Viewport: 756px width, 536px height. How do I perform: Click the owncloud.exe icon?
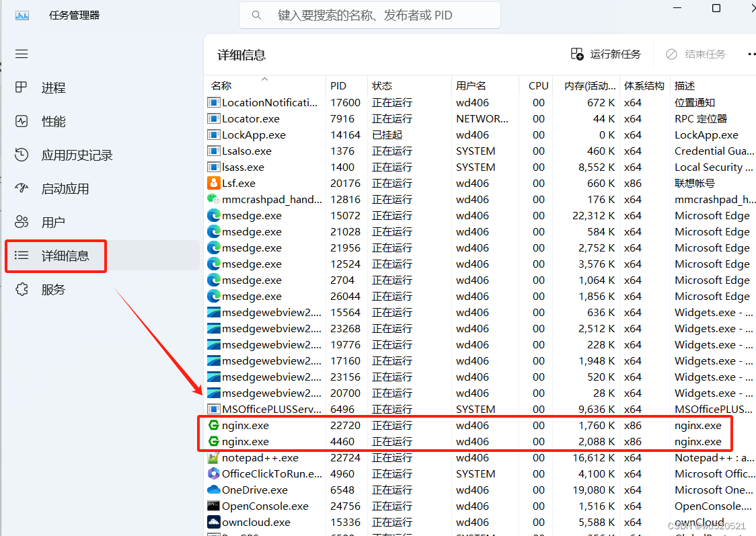pos(214,522)
